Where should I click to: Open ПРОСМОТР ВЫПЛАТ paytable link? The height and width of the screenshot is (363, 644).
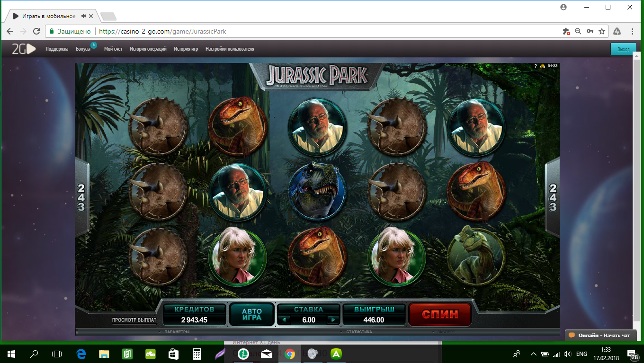134,320
